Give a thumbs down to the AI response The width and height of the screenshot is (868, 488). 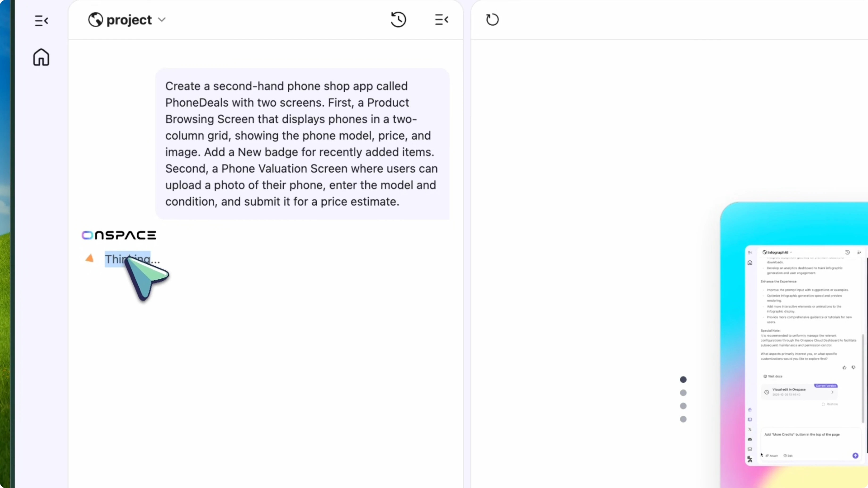853,368
